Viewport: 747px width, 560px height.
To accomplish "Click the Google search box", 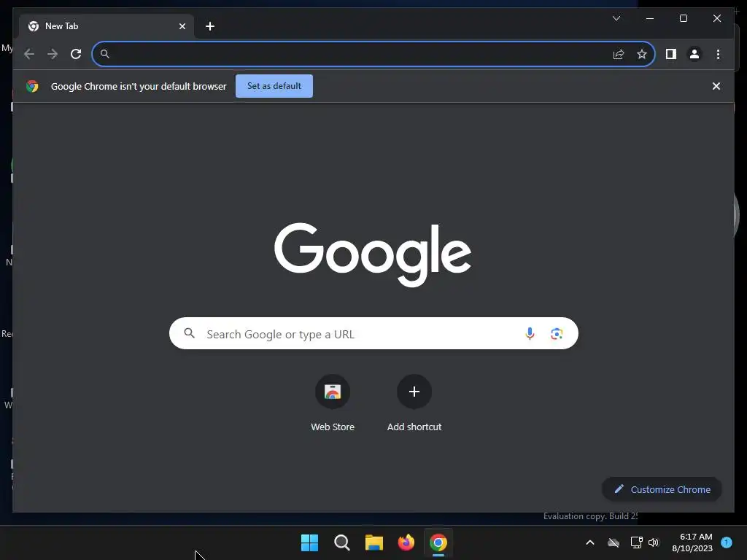I will tap(373, 333).
